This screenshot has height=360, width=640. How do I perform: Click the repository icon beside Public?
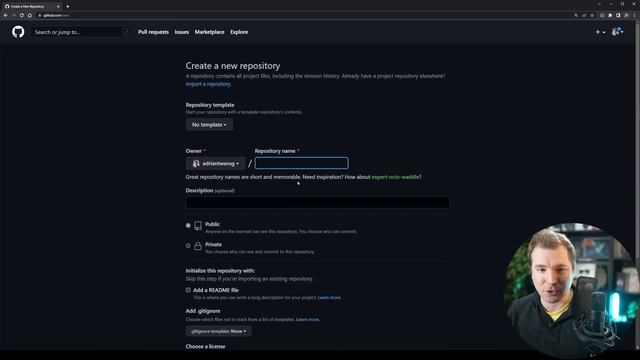click(198, 226)
